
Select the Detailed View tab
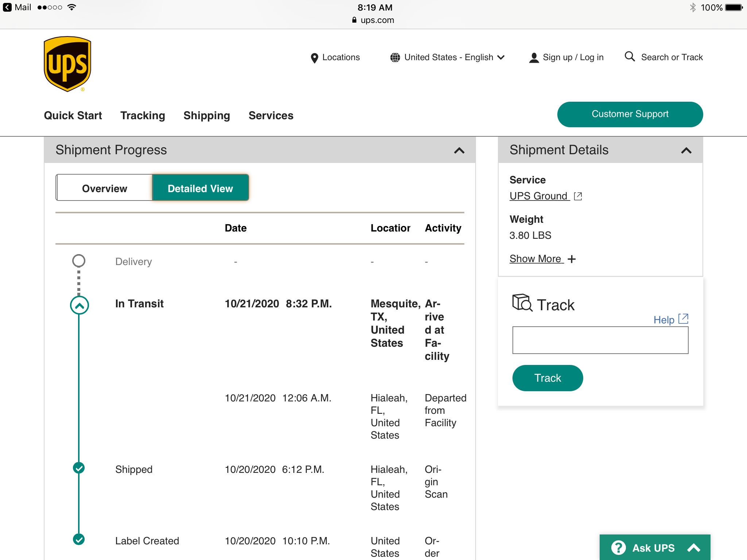tap(200, 188)
